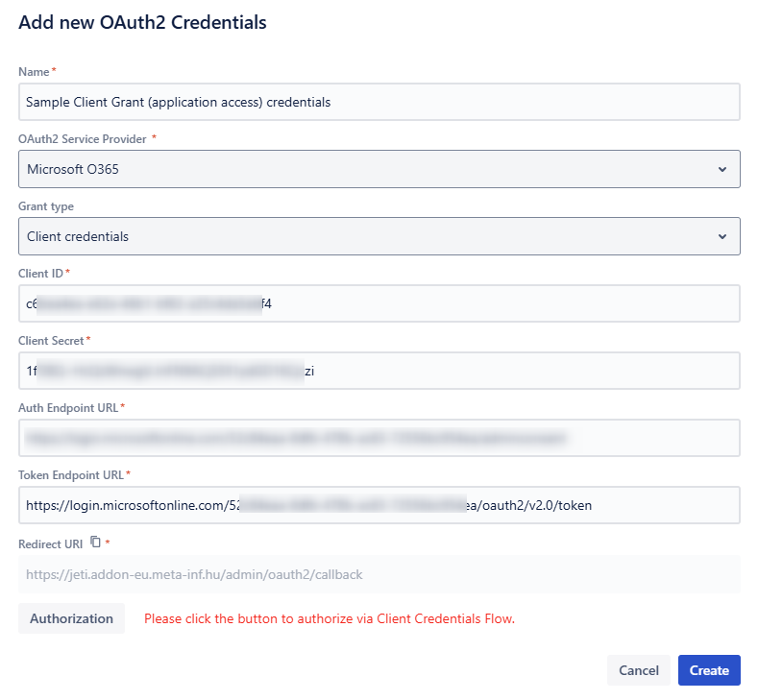
Task: Cancel adding the OAuth2 credentials
Action: pos(638,670)
